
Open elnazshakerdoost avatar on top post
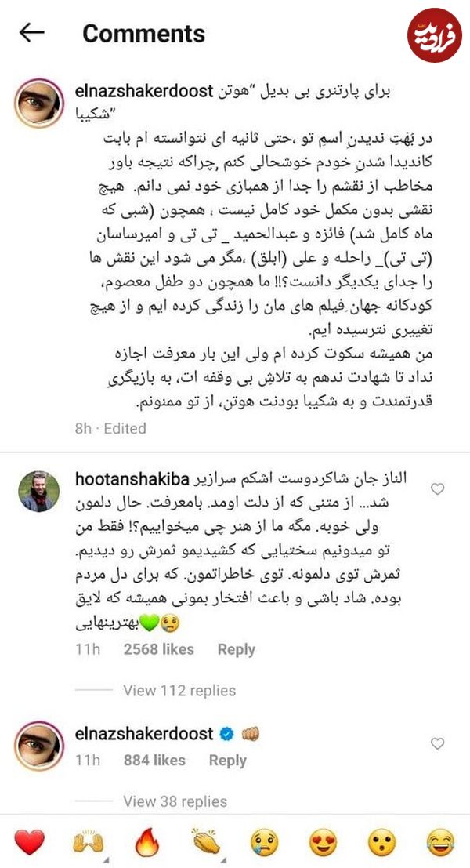pyautogui.click(x=38, y=104)
